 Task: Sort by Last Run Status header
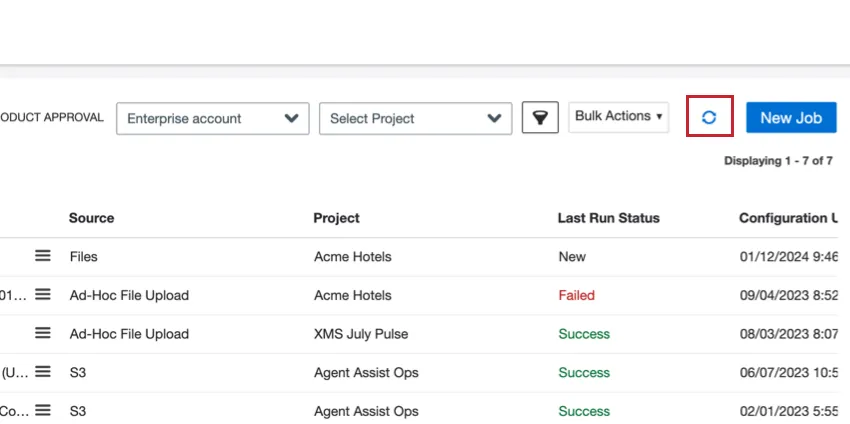(x=608, y=218)
